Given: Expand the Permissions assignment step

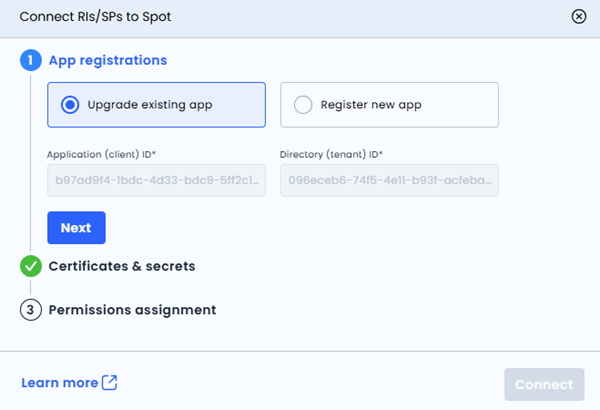Looking at the screenshot, I should (x=132, y=310).
